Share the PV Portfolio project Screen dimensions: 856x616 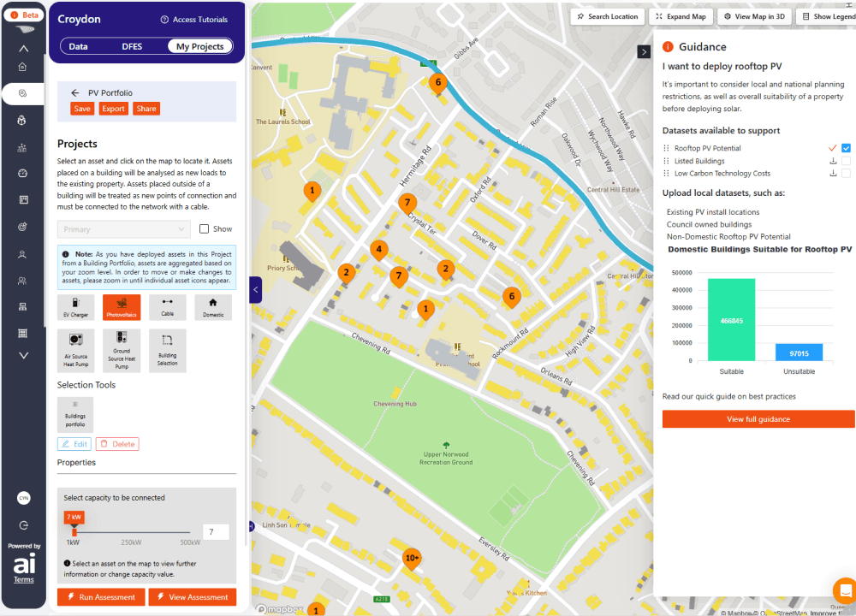tap(146, 109)
